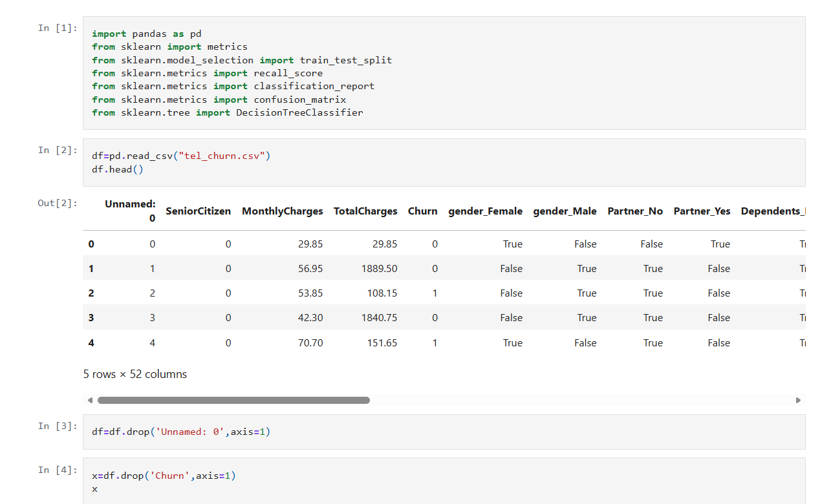Viewport: 820px width, 504px height.
Task: Click the horizontal scrollbar thumb under the table
Action: (x=233, y=400)
